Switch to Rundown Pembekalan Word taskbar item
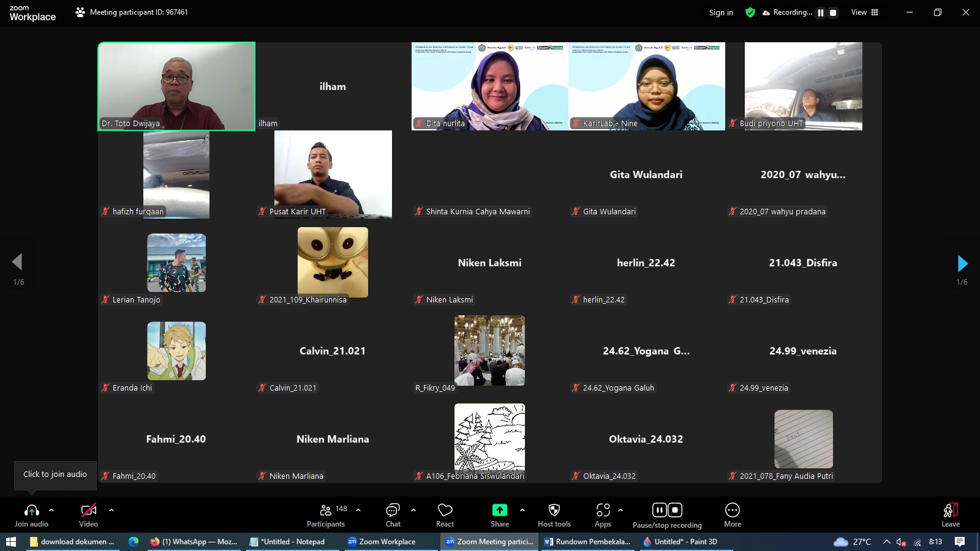Screen dimensions: 980x551 (587, 542)
